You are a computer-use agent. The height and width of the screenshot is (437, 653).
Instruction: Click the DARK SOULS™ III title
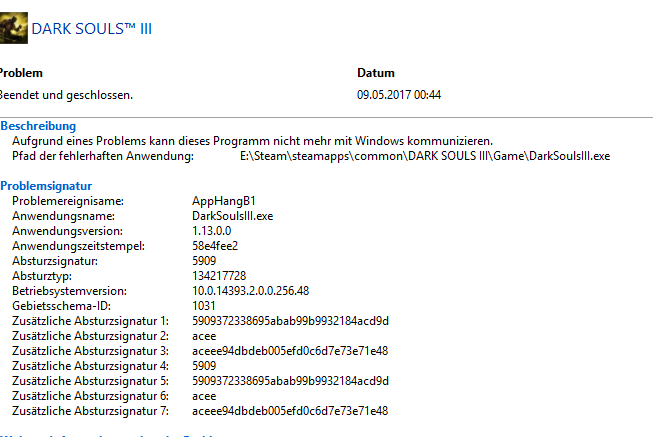point(92,29)
